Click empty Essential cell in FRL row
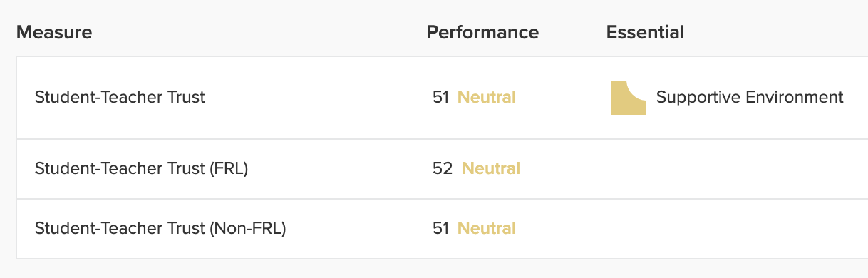 pyautogui.click(x=734, y=169)
